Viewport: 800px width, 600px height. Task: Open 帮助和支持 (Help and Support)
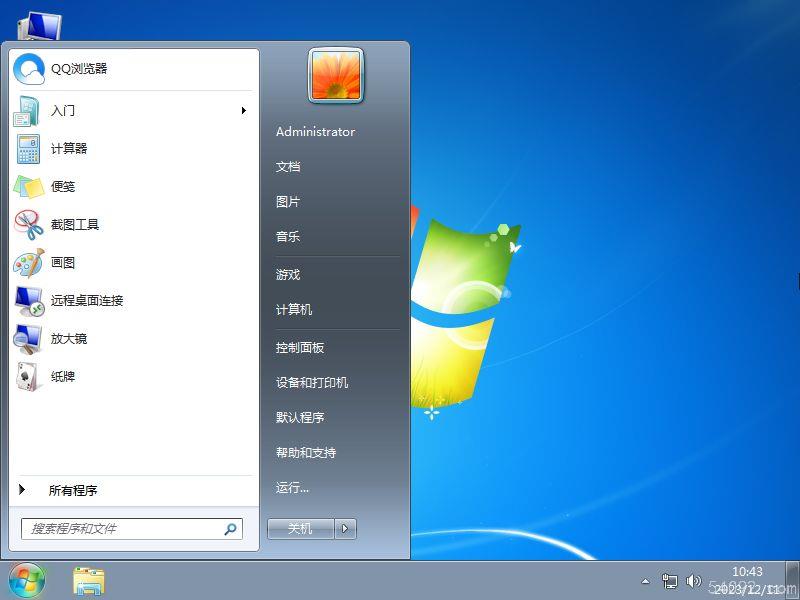click(x=307, y=452)
